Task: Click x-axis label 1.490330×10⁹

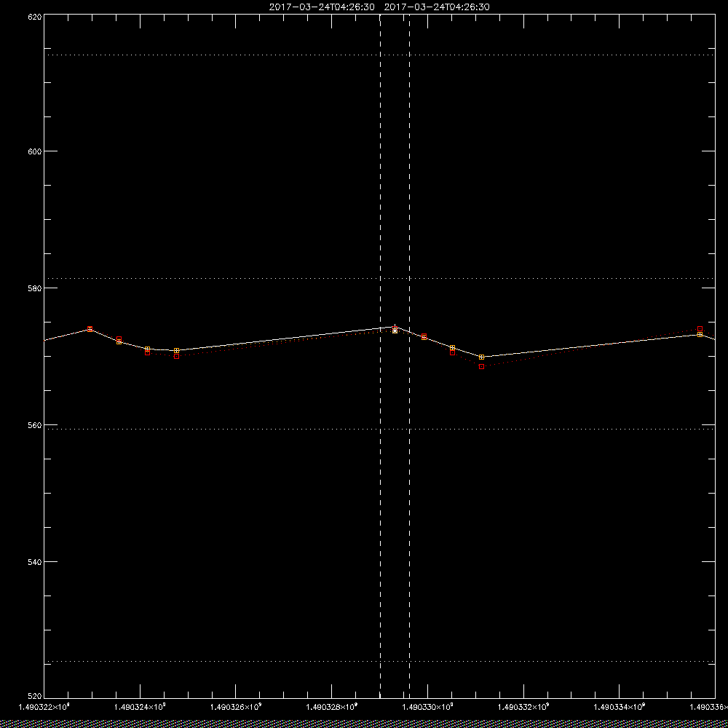Action: click(x=427, y=707)
